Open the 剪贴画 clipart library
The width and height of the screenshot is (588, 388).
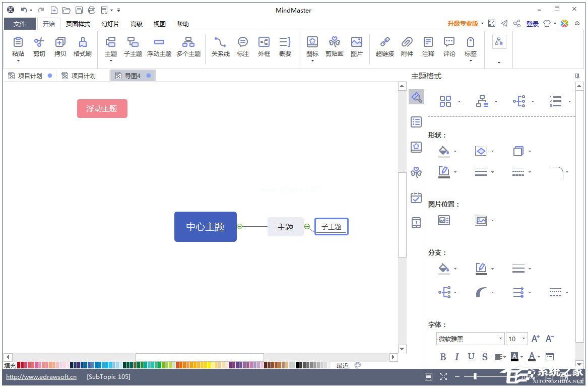334,48
